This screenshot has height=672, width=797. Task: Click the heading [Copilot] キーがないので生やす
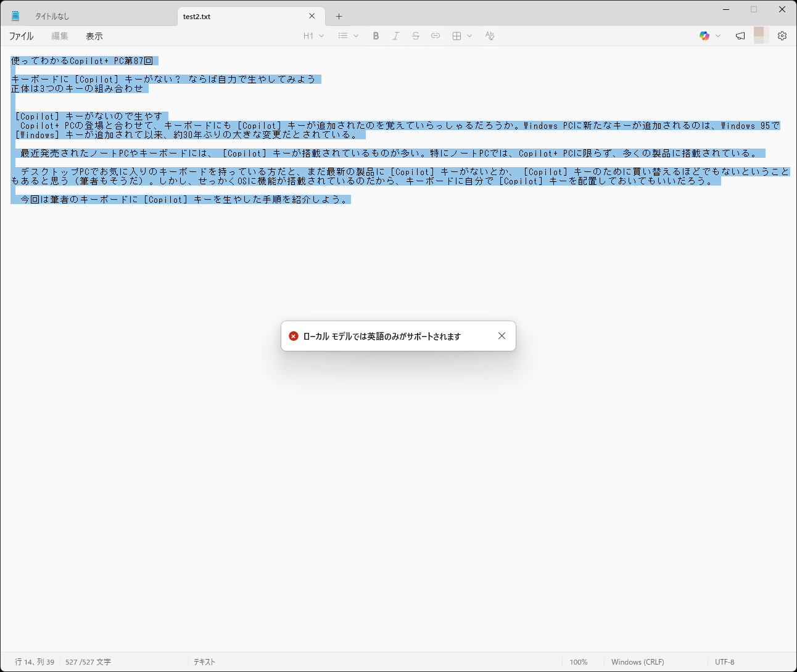[89, 117]
